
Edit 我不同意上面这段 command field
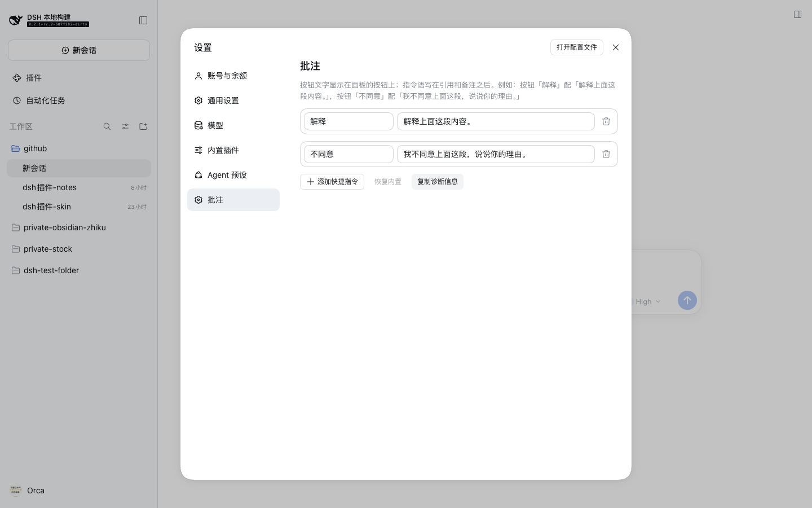pyautogui.click(x=496, y=154)
